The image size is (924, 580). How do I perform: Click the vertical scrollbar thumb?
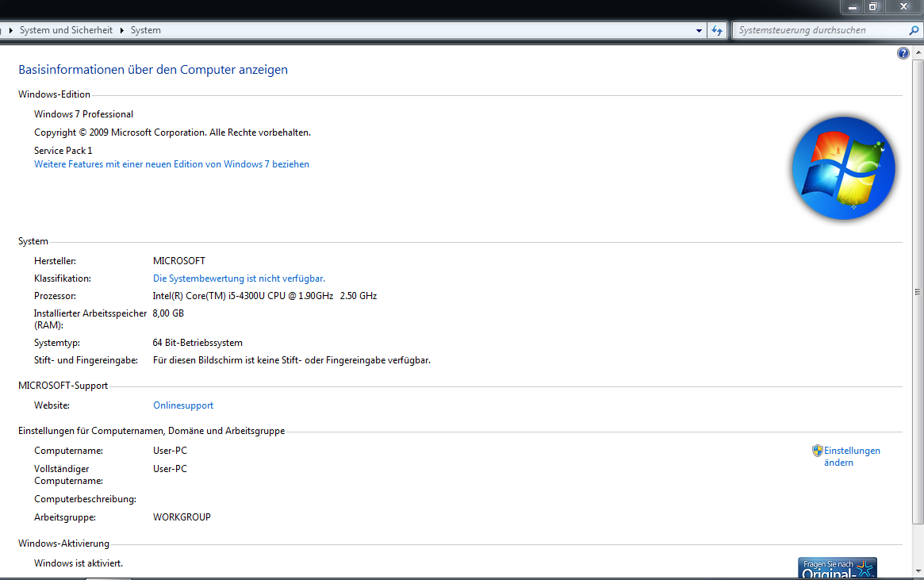coord(918,291)
